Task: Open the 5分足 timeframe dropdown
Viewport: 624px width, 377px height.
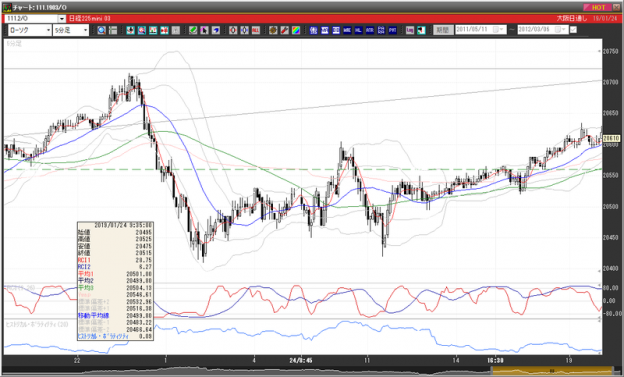Action: point(71,30)
